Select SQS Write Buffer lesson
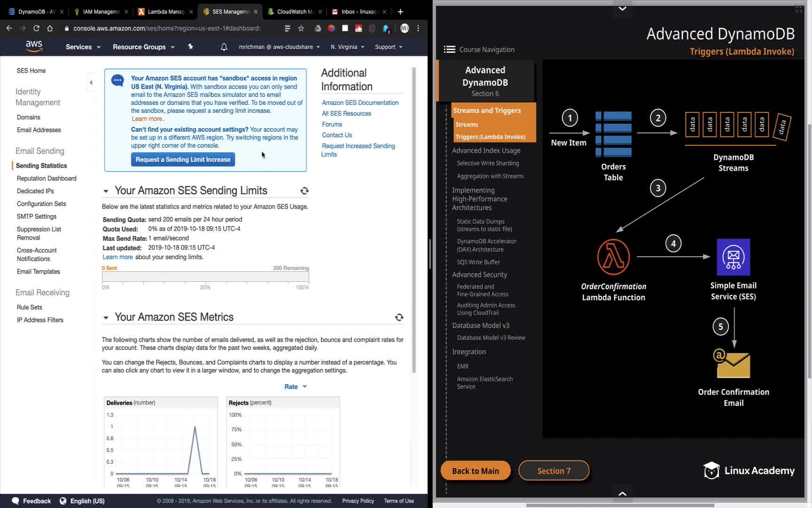 point(478,262)
